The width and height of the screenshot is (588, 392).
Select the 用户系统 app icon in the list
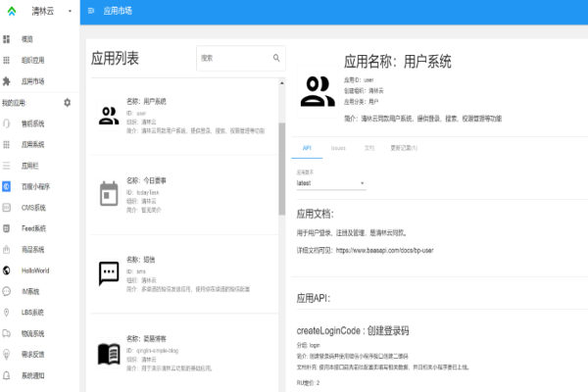[109, 116]
